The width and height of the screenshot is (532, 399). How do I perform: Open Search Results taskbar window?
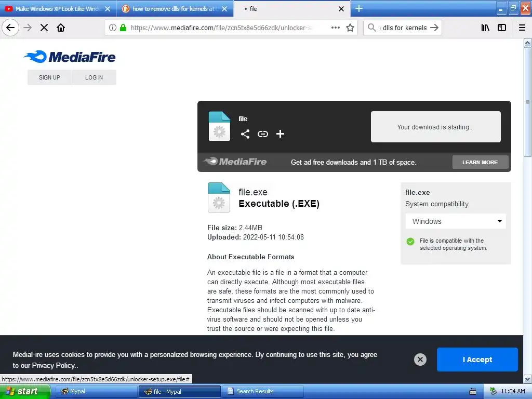(262, 391)
